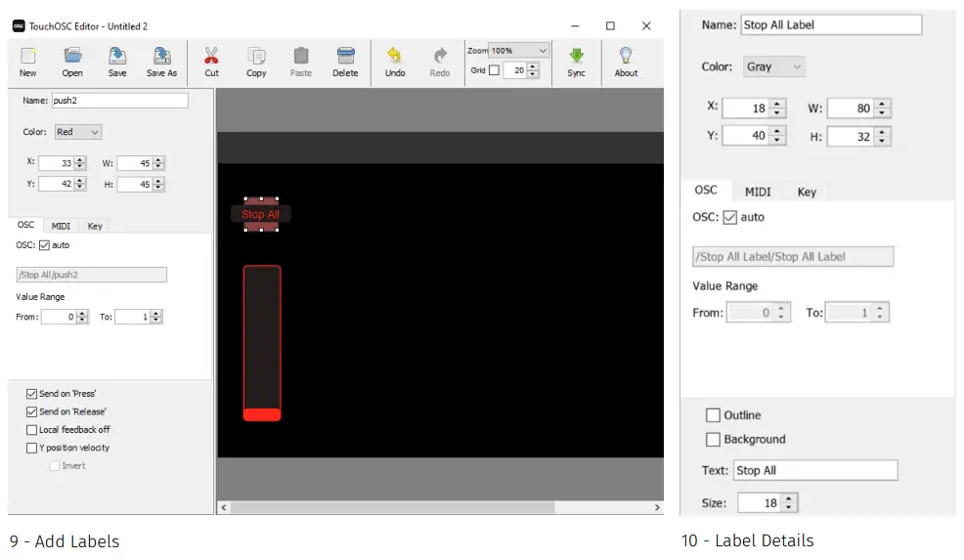
Task: Uncheck OSC auto in editor panel
Action: pos(44,245)
